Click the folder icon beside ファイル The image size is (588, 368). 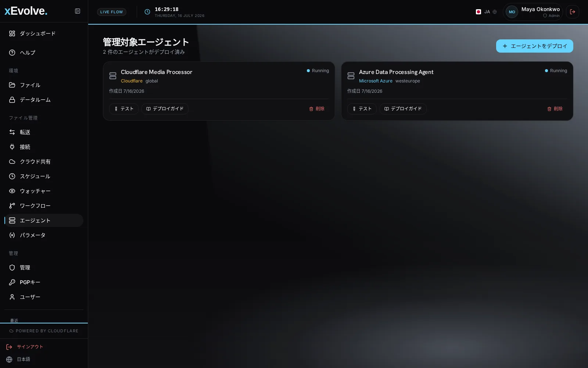tap(12, 85)
